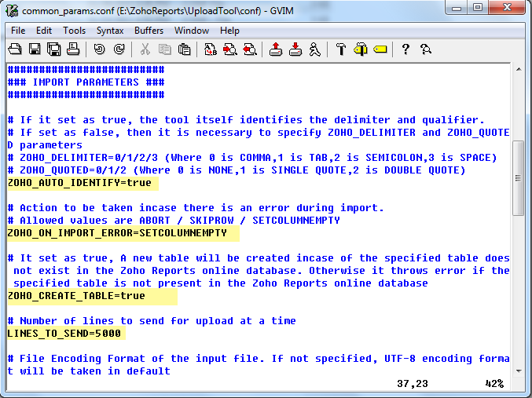Open the Window menu

click(192, 31)
